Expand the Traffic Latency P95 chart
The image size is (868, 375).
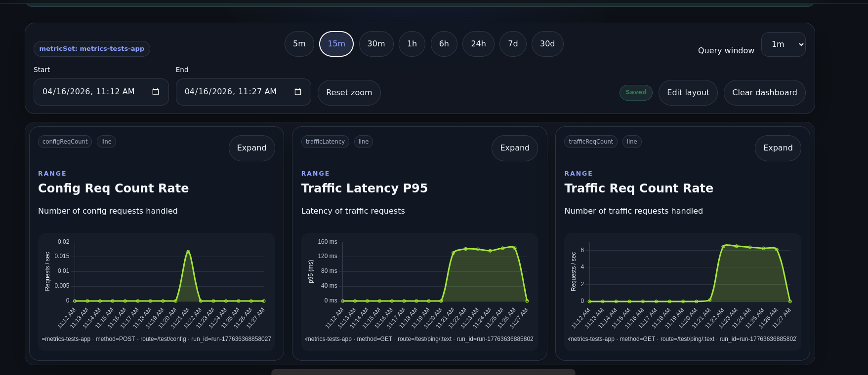[x=515, y=148]
